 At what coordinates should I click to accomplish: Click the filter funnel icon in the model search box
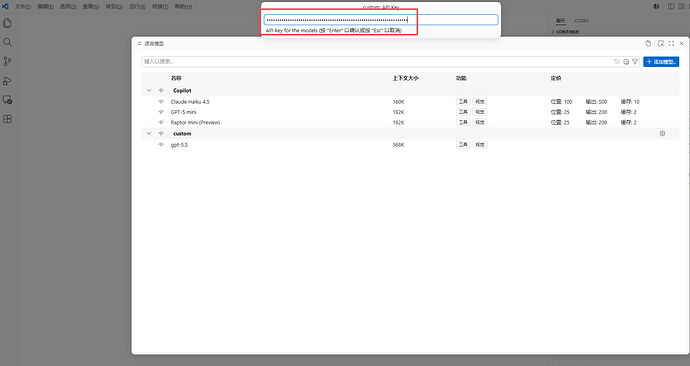point(635,62)
